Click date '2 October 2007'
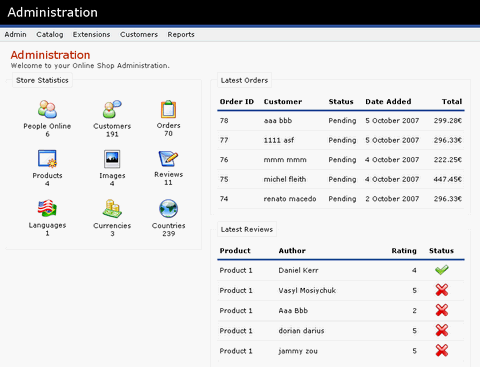480x367 pixels. coord(392,199)
